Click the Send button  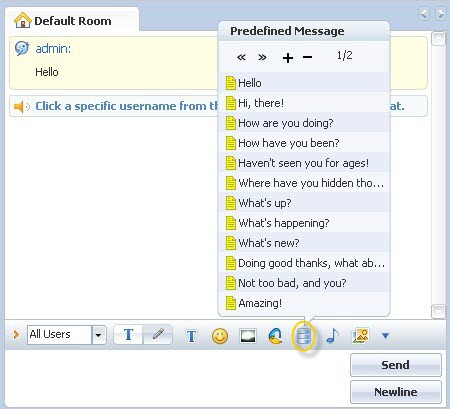pyautogui.click(x=396, y=365)
